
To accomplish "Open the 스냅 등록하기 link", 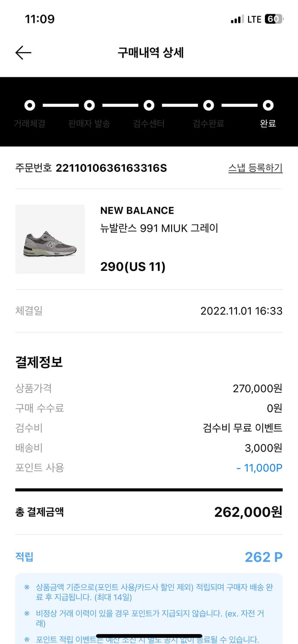I will tap(256, 168).
